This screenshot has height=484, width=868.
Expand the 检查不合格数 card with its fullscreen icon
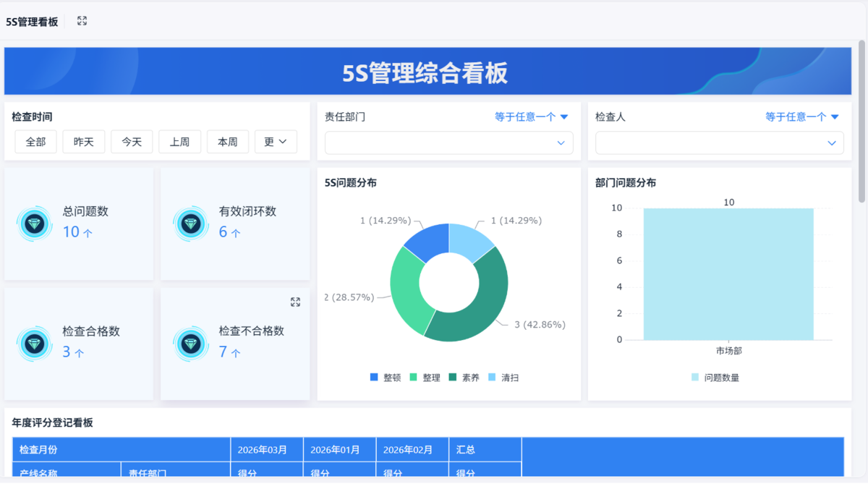tap(295, 302)
